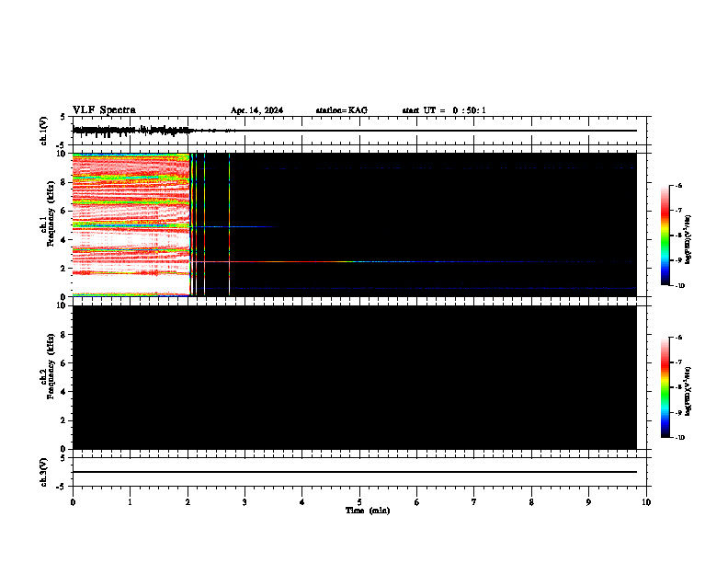Click the ch.2 spectrogram color bar
The image size is (728, 563).
click(665, 387)
